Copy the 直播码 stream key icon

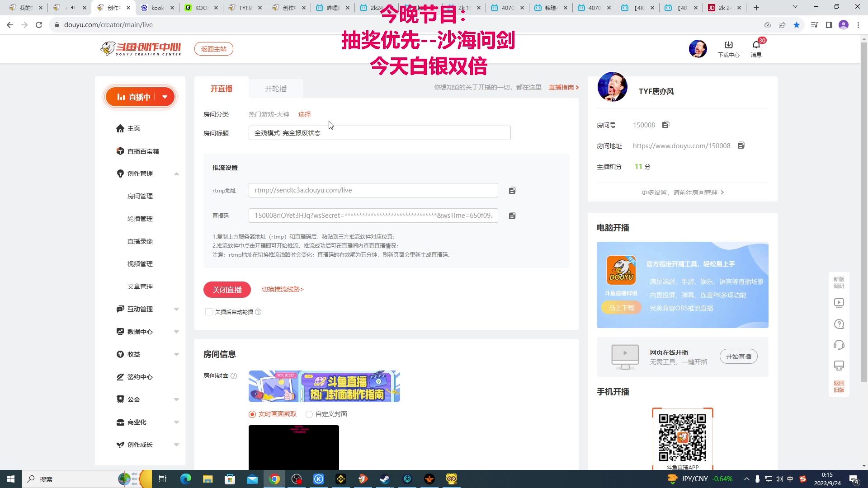tap(512, 216)
